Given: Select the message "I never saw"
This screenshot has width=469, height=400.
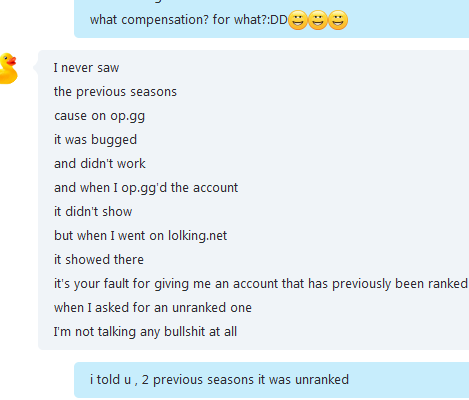Looking at the screenshot, I should pyautogui.click(x=86, y=68).
